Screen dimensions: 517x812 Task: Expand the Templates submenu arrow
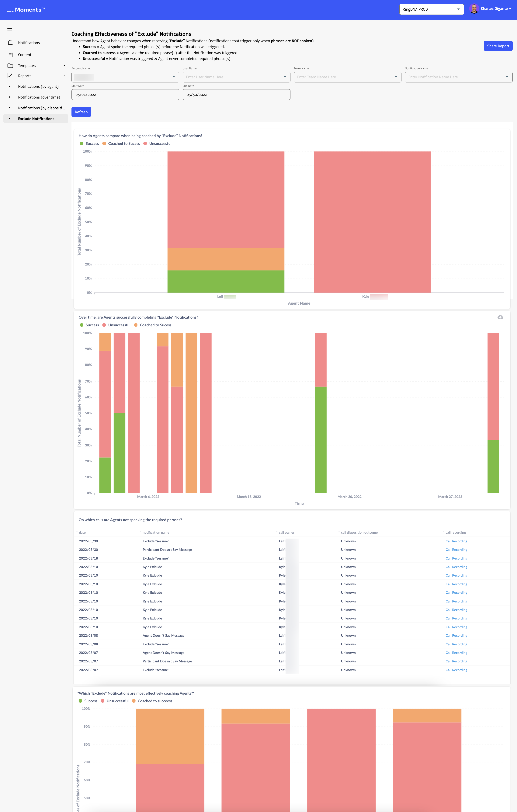pos(64,66)
